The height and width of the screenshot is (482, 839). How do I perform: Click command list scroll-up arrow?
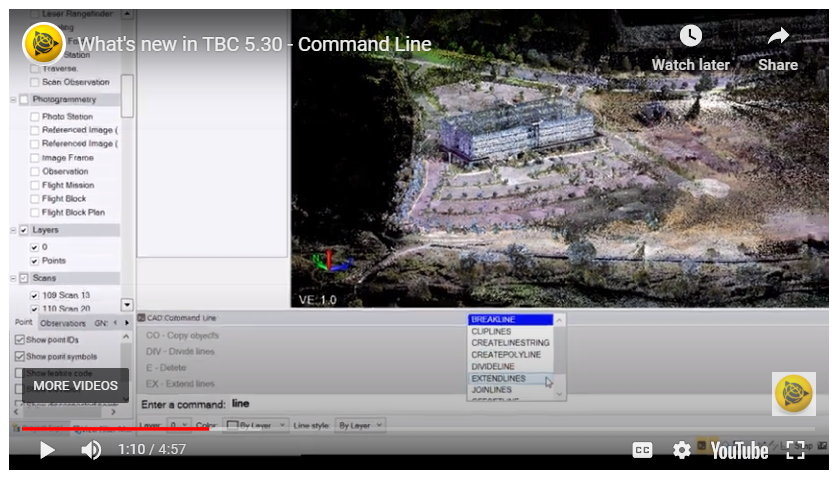pyautogui.click(x=559, y=320)
